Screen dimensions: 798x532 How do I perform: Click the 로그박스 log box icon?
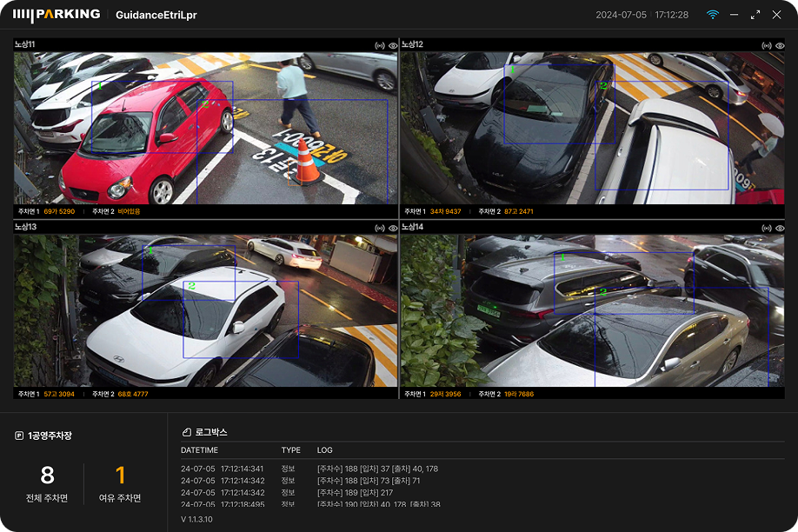coord(186,432)
